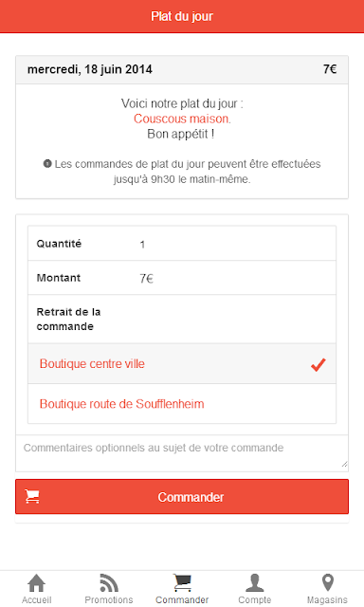Viewport: 364px width, 607px height.
Task: Choose Boutique route de Soufflenheim pickup
Action: tap(182, 404)
